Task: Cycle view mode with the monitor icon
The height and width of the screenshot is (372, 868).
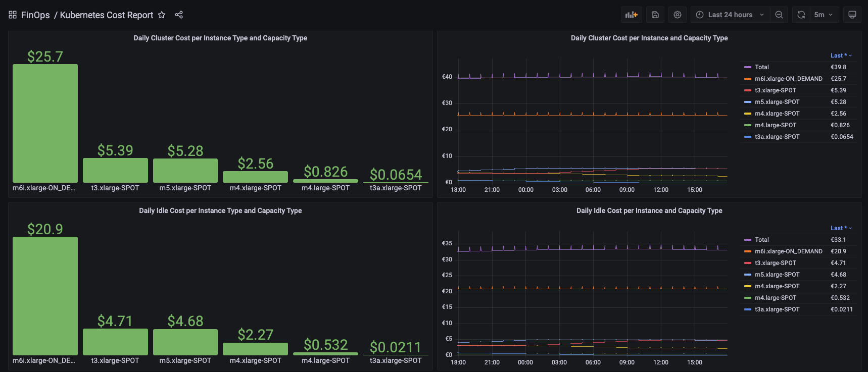Action: (852, 15)
